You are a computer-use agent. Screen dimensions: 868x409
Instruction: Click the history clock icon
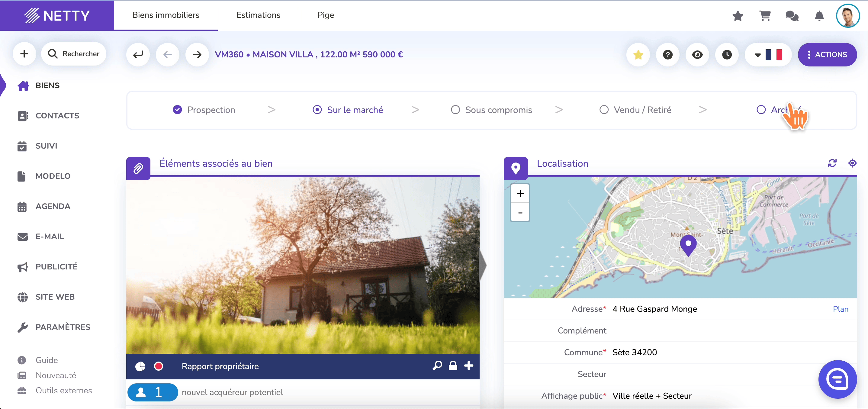pyautogui.click(x=727, y=54)
